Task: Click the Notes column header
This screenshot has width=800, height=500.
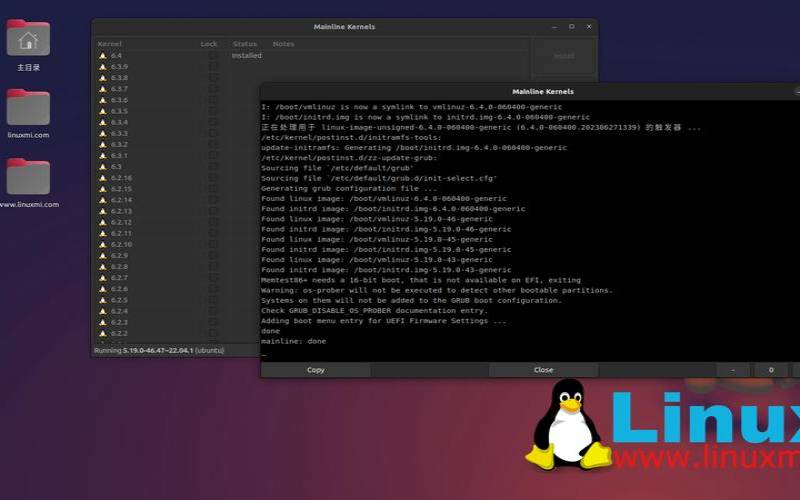Action: (x=284, y=44)
